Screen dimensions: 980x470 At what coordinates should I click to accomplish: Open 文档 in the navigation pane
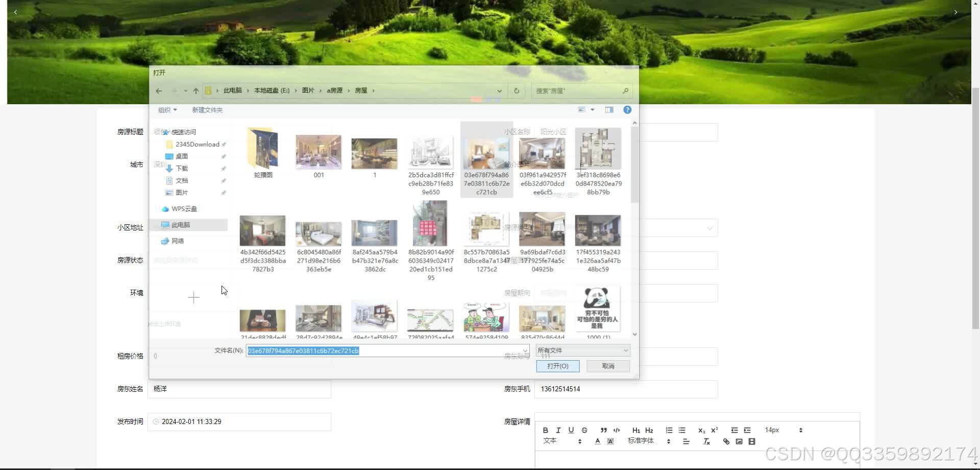coord(182,181)
